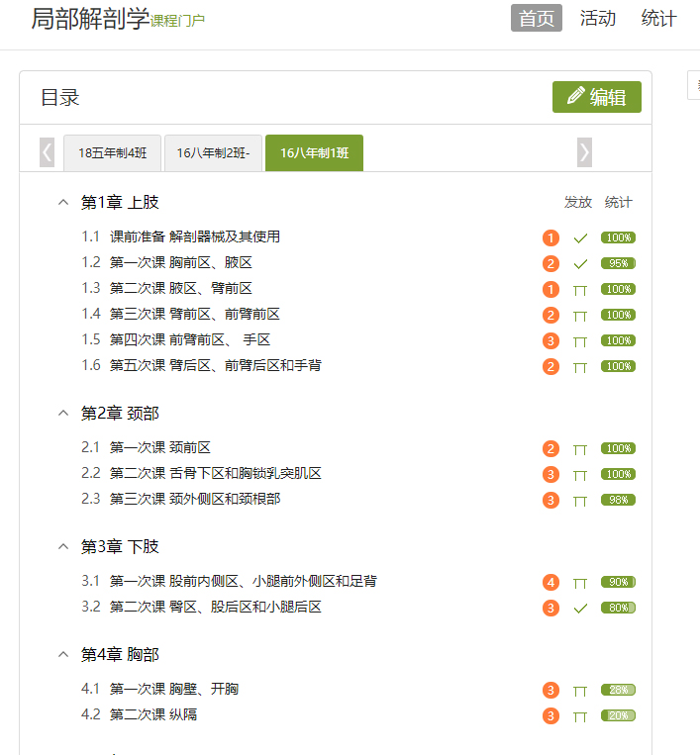This screenshot has height=755, width=700.
Task: Click the orange badge for lesson 2.3
Action: pos(551,500)
